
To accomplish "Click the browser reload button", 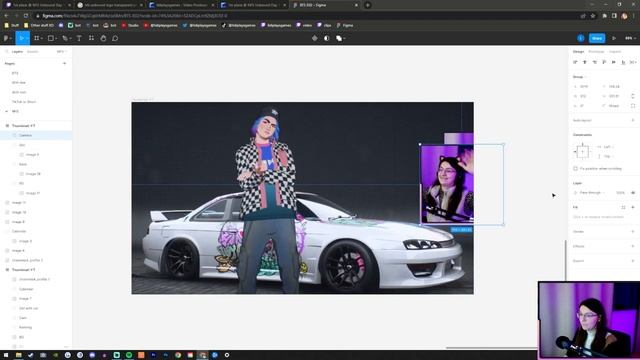I will [x=26, y=16].
